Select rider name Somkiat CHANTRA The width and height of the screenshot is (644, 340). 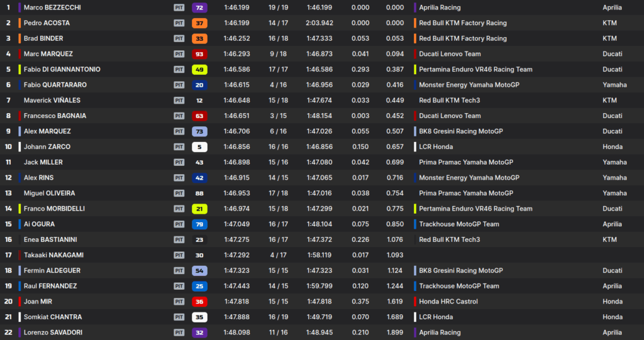[x=53, y=317]
